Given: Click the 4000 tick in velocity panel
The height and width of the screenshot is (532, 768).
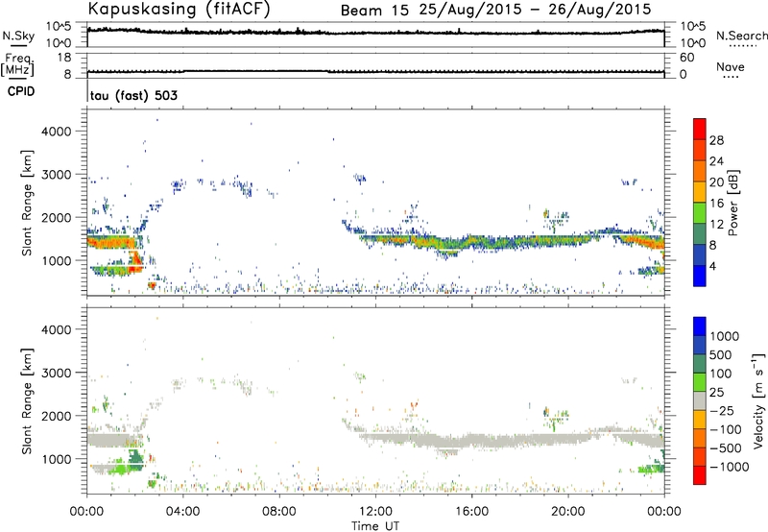Looking at the screenshot, I should click(57, 329).
